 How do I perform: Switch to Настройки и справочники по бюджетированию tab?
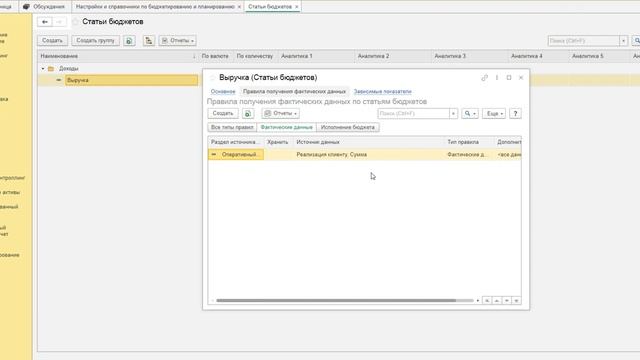coord(155,7)
